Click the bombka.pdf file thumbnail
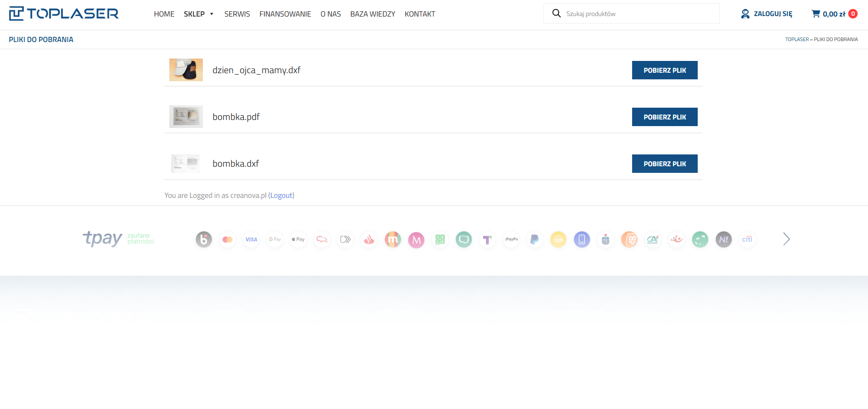The width and height of the screenshot is (868, 409). 186,117
